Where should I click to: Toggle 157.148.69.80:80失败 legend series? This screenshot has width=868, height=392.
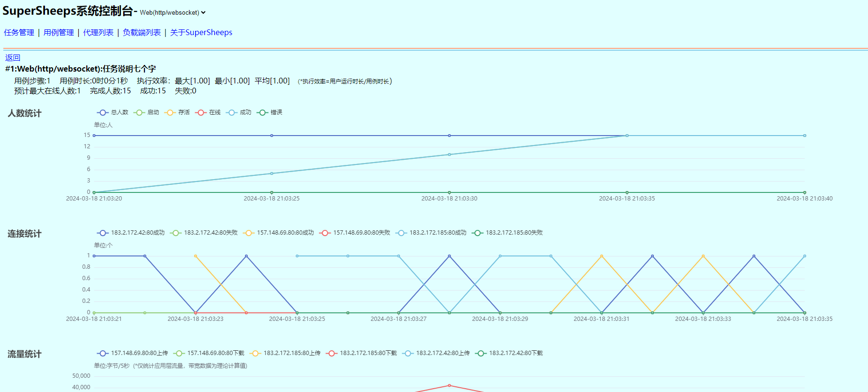point(355,233)
